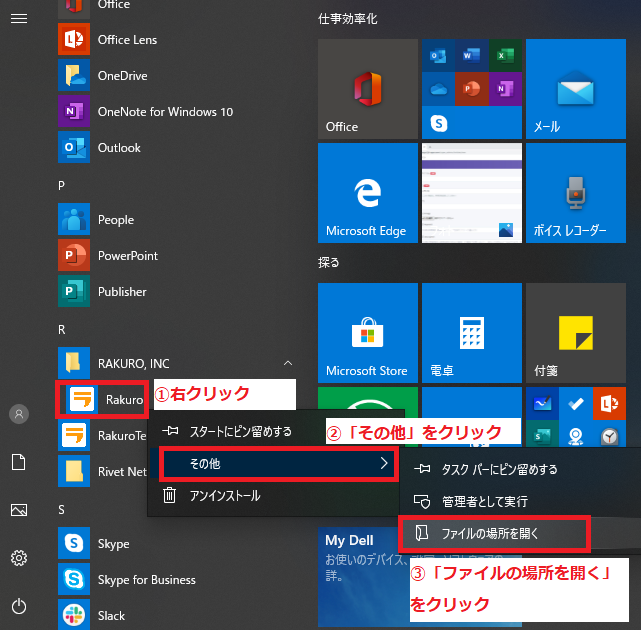Open Documents from the left rail

(19, 462)
